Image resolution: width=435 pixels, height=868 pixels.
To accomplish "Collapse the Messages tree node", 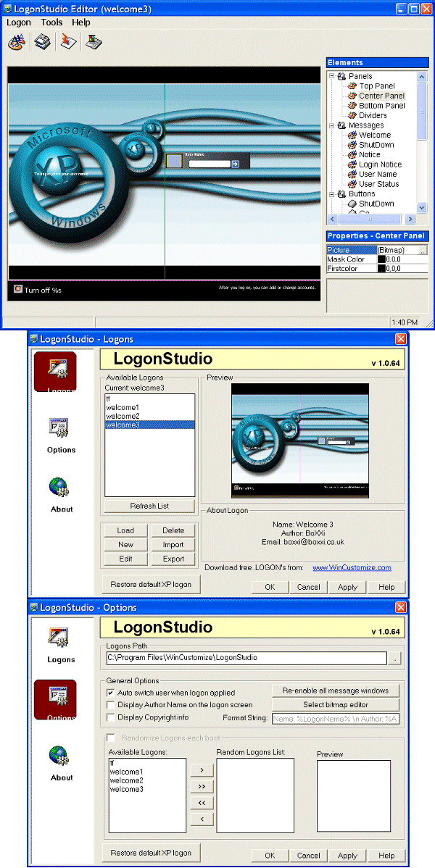I will tap(332, 125).
